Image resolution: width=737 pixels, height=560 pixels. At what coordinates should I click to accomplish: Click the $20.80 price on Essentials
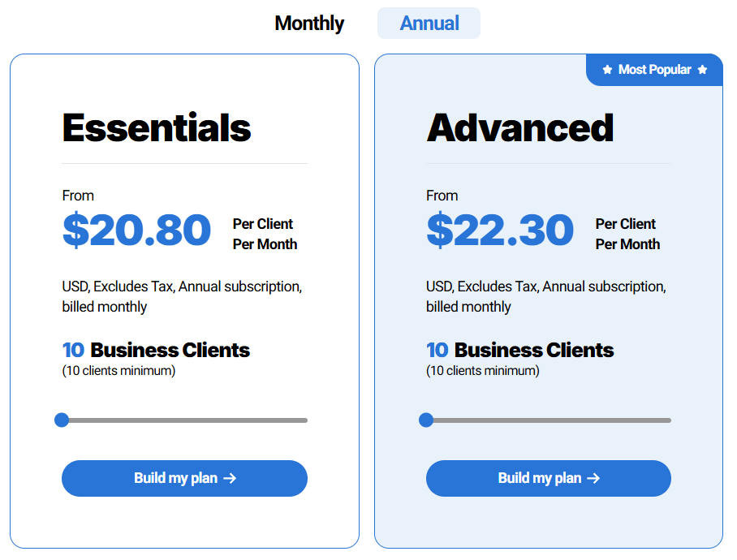[x=136, y=230]
